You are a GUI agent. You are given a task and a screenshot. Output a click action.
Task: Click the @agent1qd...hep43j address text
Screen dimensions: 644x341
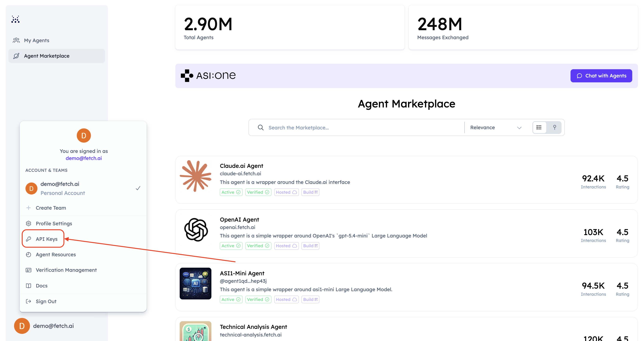point(243,281)
